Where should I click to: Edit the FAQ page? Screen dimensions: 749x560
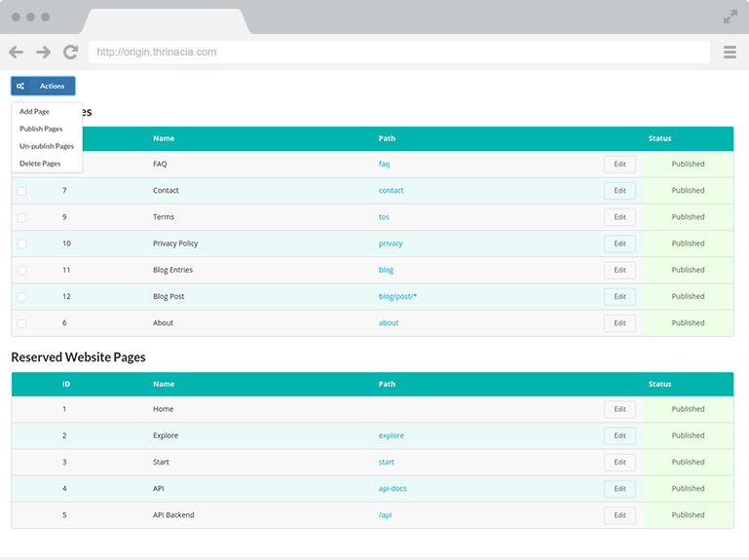[x=619, y=164]
